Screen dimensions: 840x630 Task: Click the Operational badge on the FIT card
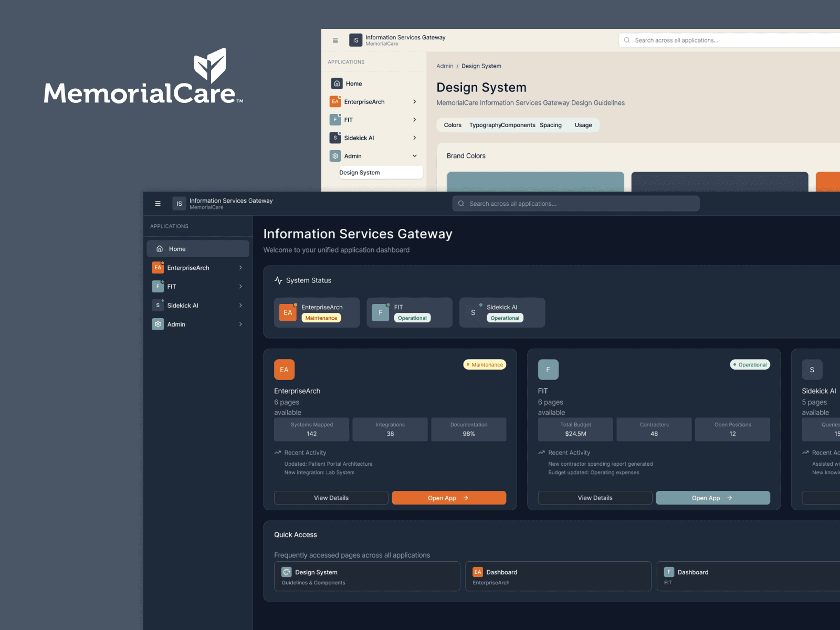tap(750, 364)
